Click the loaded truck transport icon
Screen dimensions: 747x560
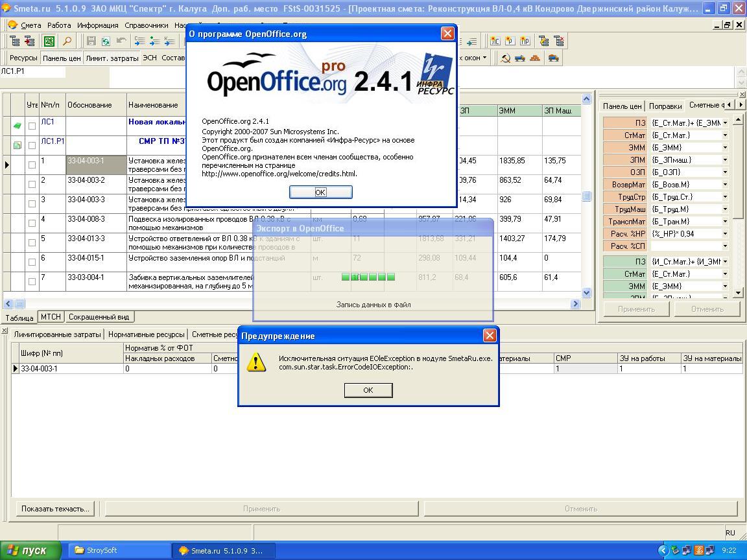[554, 58]
